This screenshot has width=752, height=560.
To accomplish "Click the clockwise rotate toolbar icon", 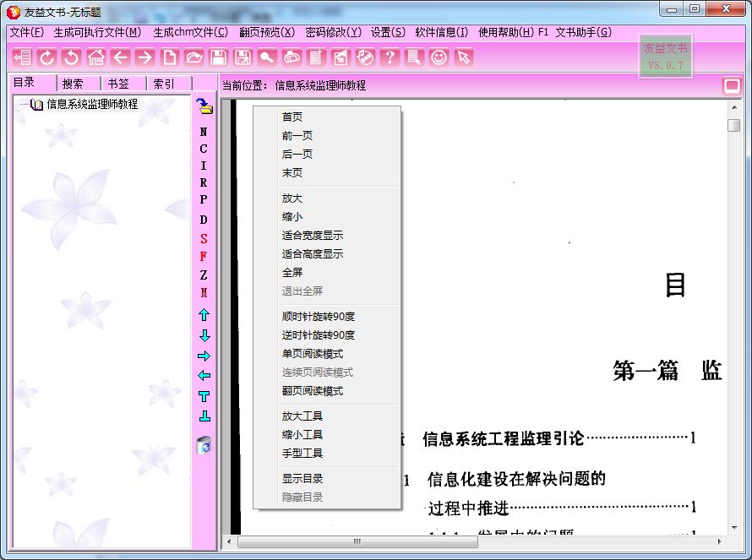I will pyautogui.click(x=46, y=57).
